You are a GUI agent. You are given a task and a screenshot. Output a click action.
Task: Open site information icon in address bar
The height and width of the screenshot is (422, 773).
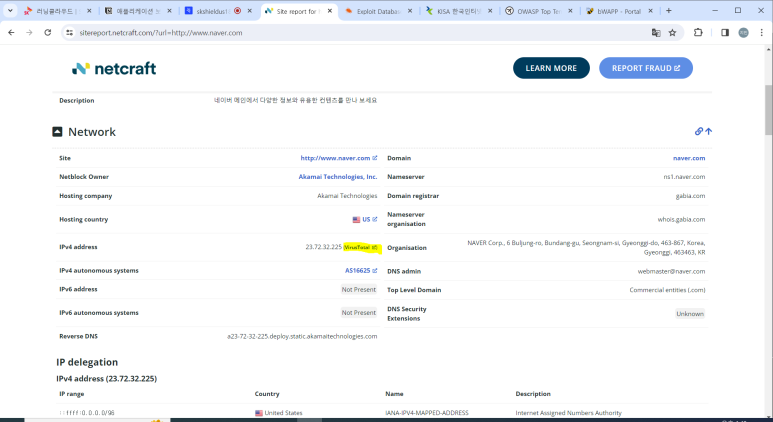70,33
